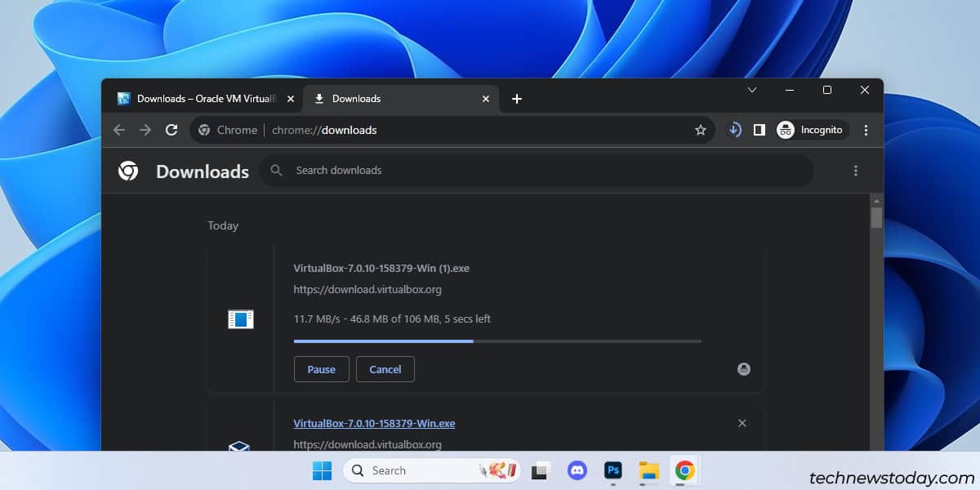Cancel the VirtualBox download

click(x=385, y=369)
